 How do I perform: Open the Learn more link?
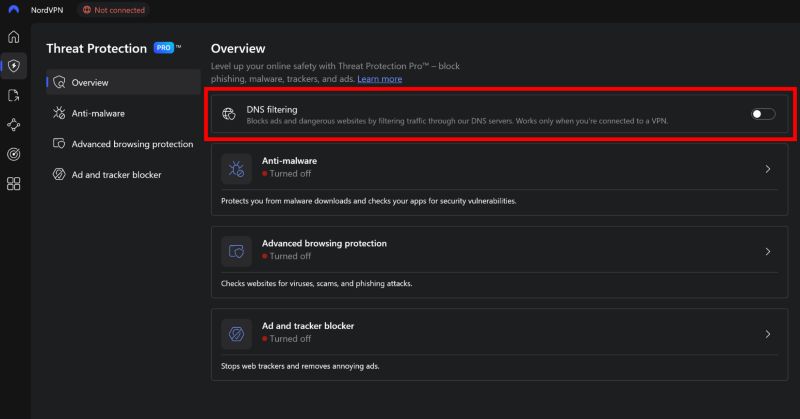point(380,79)
